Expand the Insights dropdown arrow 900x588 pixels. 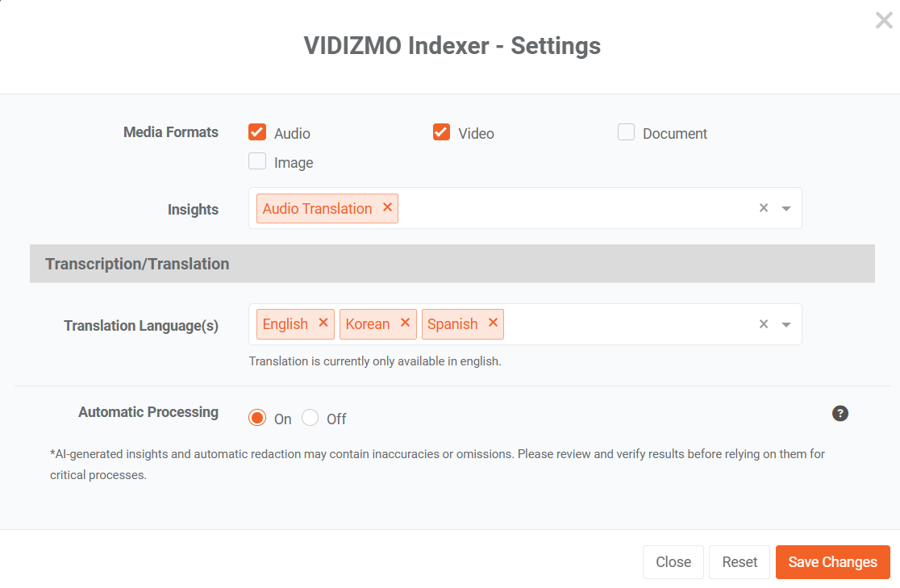pyautogui.click(x=786, y=209)
